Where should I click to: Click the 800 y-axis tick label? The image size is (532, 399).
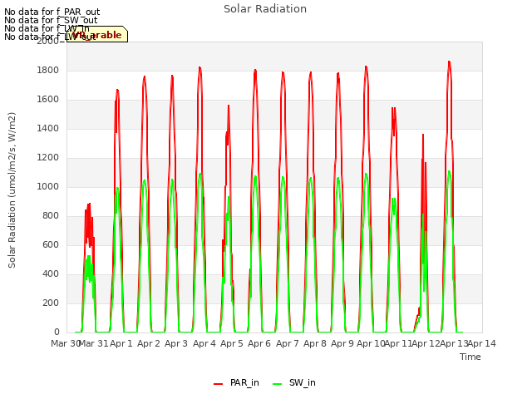tap(51, 216)
